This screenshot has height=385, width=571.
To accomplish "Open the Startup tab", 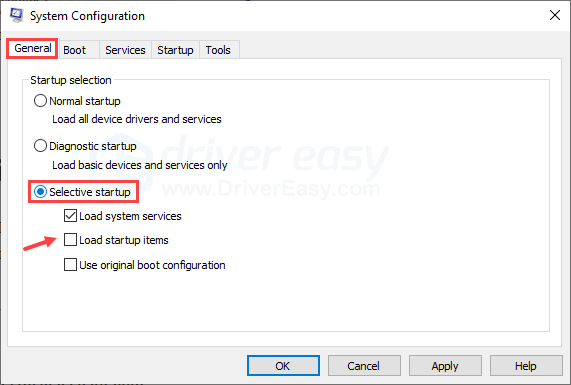I will 175,50.
